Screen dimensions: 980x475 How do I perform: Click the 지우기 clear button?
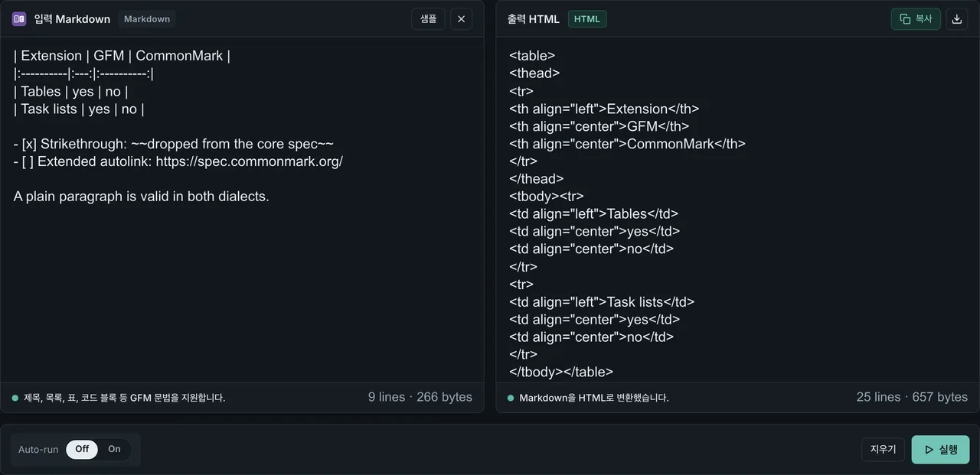pos(883,450)
